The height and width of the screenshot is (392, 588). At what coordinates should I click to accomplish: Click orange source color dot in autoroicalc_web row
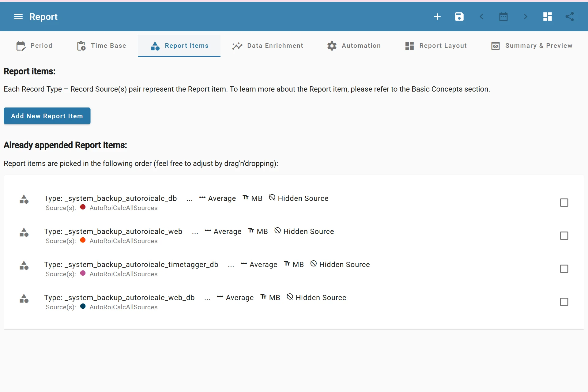point(83,240)
